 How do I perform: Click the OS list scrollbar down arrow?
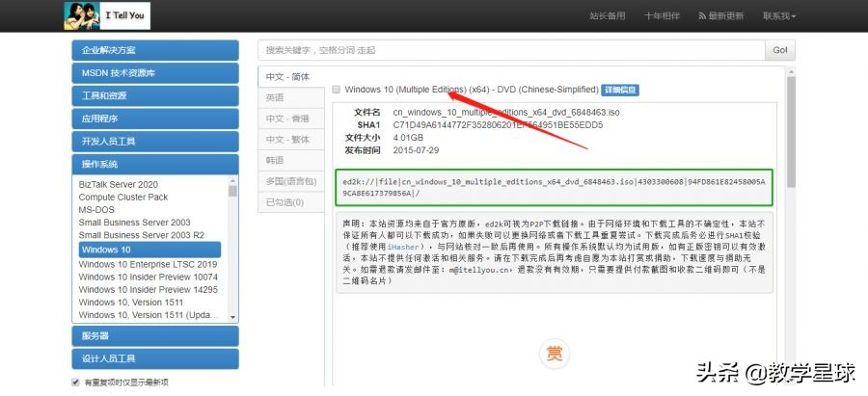tap(232, 317)
